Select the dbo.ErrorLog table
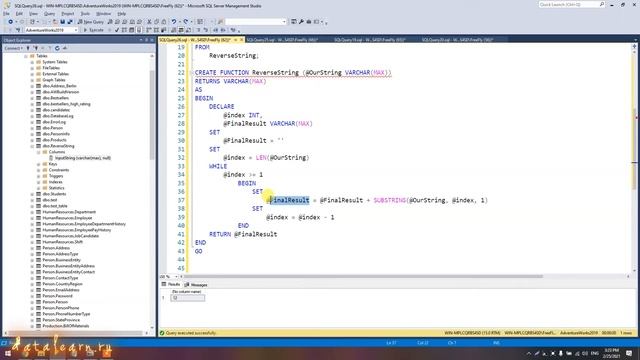Viewport: 640px width, 360px height. click(54, 122)
